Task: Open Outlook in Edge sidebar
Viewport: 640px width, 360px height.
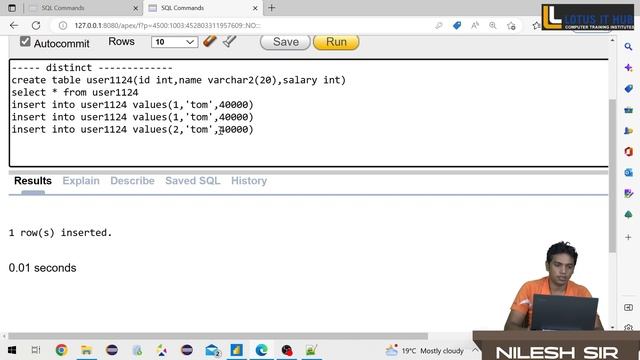Action: tap(628, 173)
